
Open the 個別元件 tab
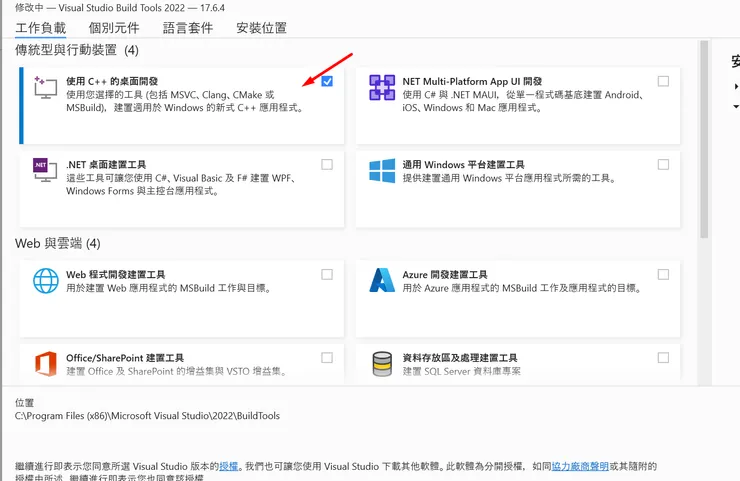114,28
